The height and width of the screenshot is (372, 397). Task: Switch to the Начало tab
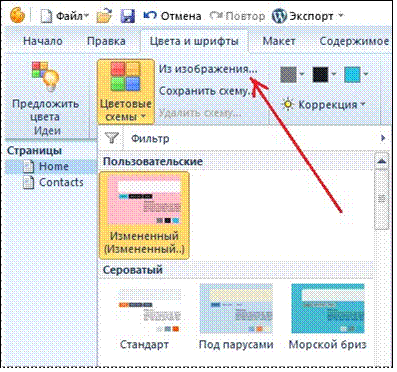point(43,41)
